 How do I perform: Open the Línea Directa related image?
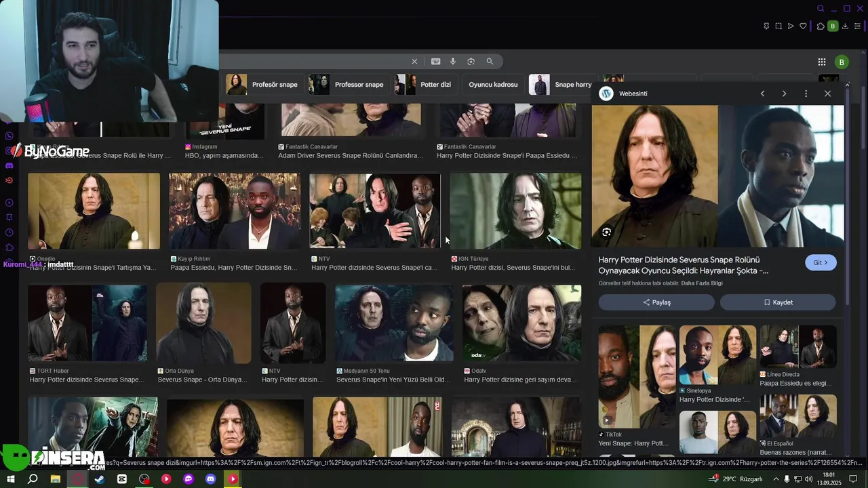coord(798,347)
